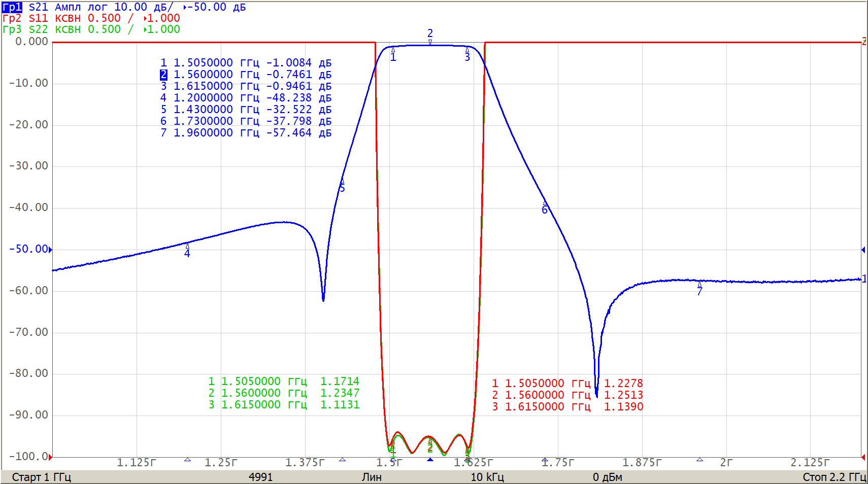Click the filled active marker triangle on frequency axis

[x=430, y=460]
